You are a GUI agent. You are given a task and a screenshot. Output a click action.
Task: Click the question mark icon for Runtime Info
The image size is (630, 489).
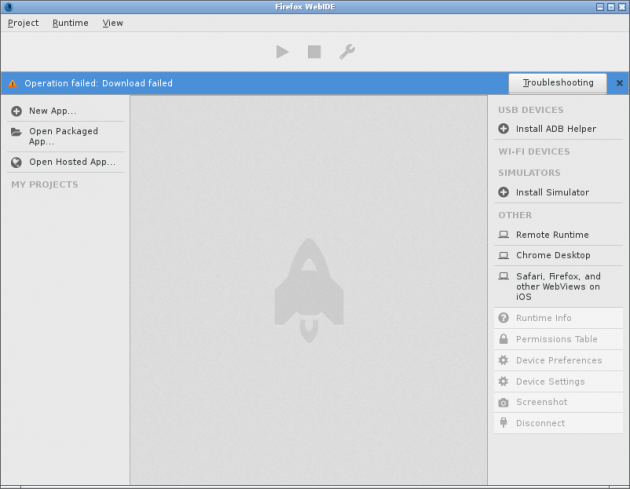pyautogui.click(x=503, y=318)
